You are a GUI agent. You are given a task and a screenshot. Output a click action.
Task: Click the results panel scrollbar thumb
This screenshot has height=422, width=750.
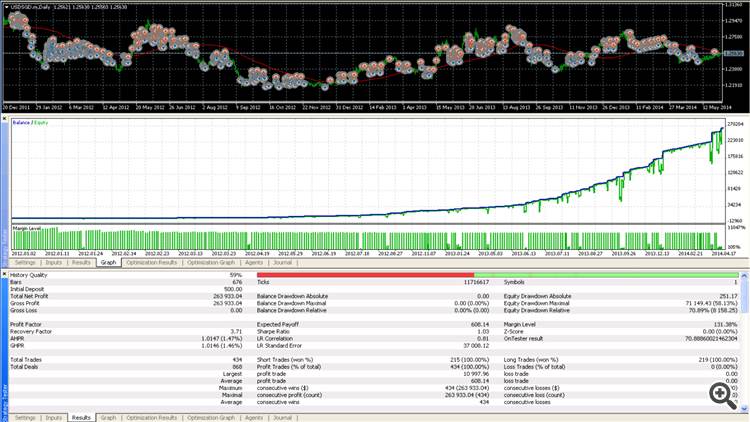pos(744,296)
